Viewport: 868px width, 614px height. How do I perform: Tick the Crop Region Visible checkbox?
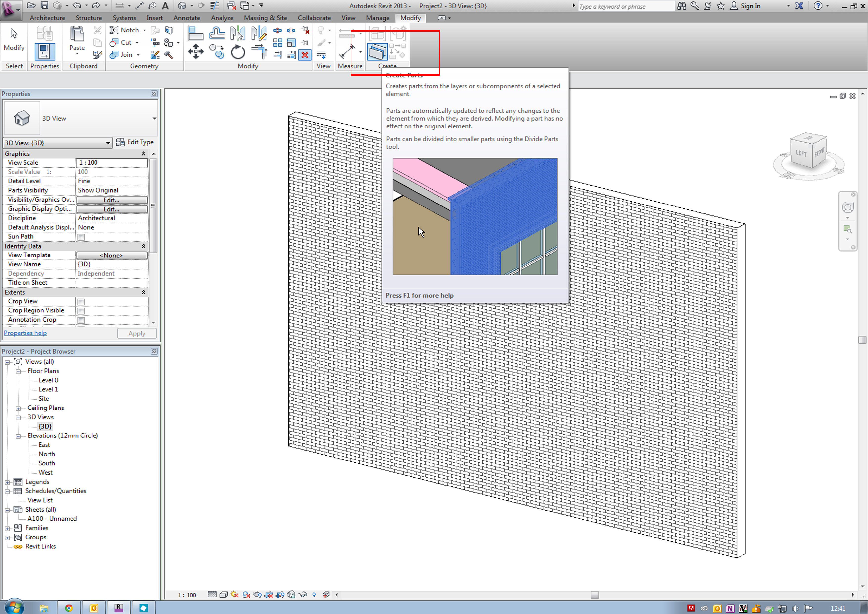[81, 311]
